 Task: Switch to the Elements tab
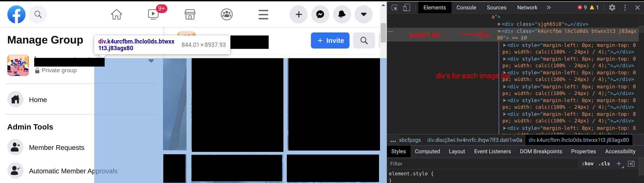(x=435, y=7)
